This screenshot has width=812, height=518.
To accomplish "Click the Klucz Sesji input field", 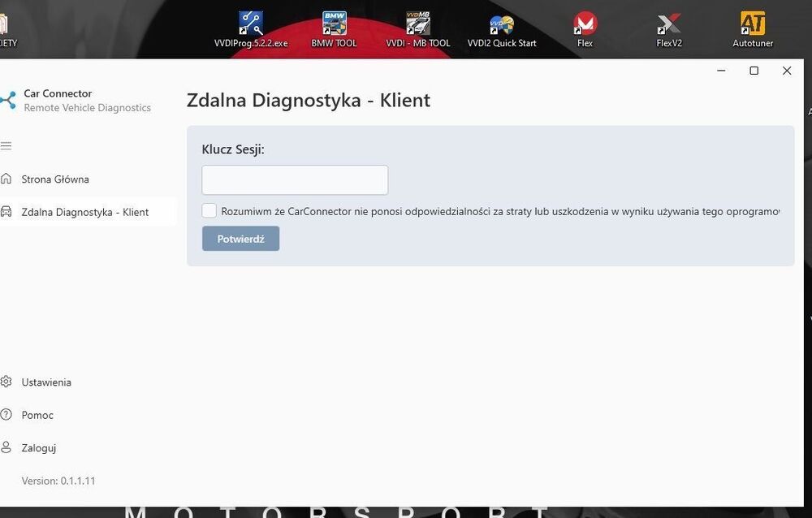I will pyautogui.click(x=295, y=179).
